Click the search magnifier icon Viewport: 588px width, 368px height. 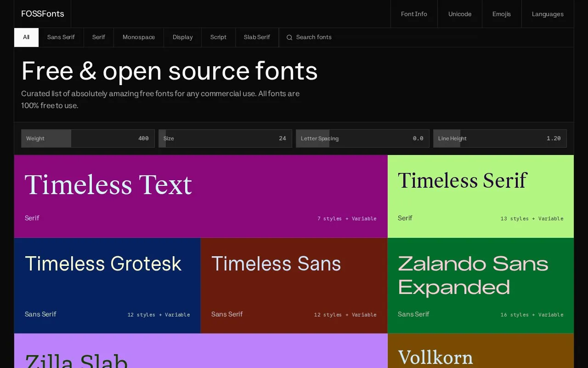point(289,37)
